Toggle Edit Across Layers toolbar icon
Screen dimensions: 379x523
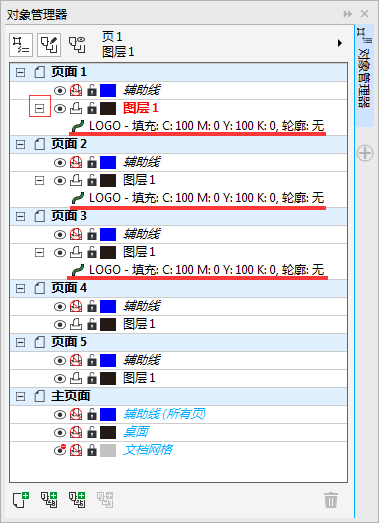click(49, 45)
